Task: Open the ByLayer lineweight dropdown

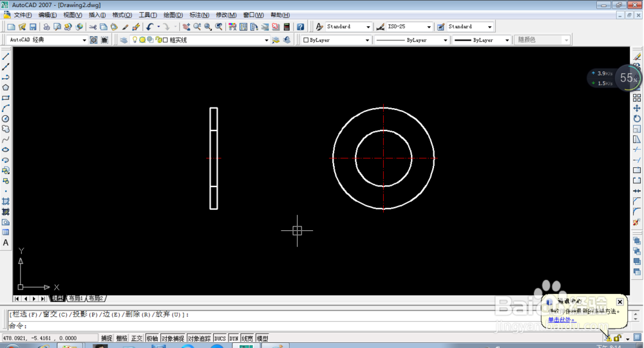Action: point(507,40)
